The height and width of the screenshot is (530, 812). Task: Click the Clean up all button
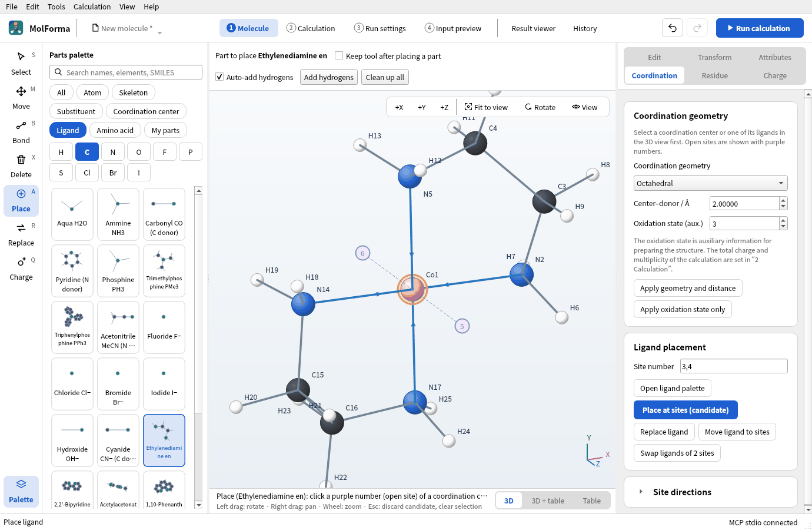tap(385, 77)
